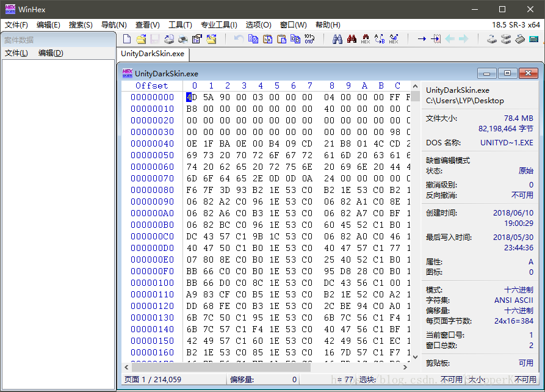Image resolution: width=545 pixels, height=392 pixels.
Task: Close the inner UnityDarkSkin.exe window
Action: coord(529,73)
